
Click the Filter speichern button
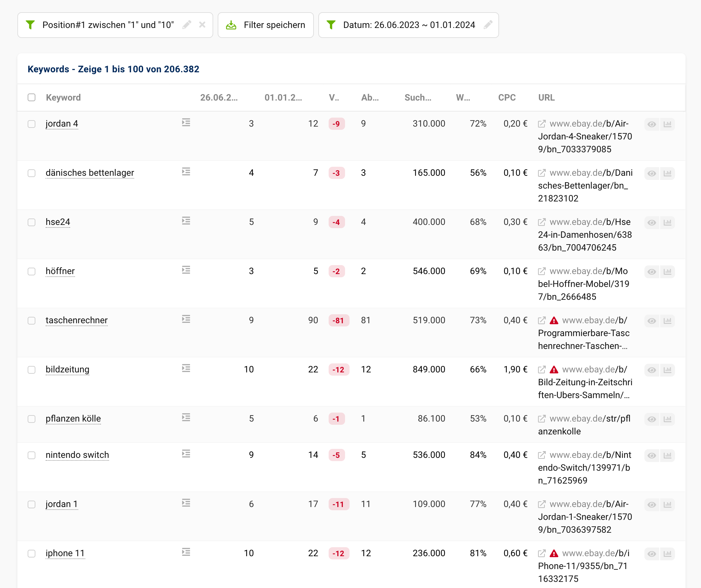coord(266,25)
